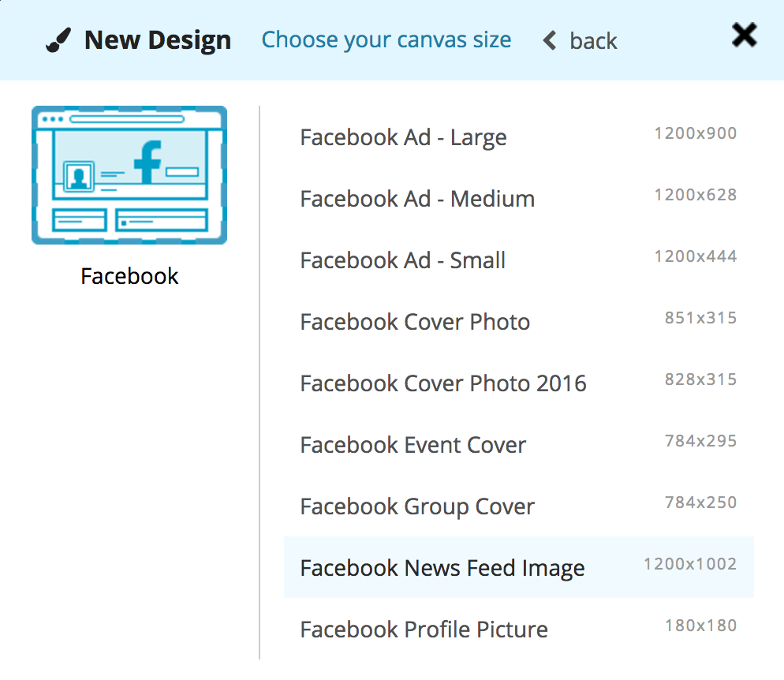This screenshot has width=784, height=680.
Task: Select Facebook Ad - Large canvas size
Action: pos(403,137)
